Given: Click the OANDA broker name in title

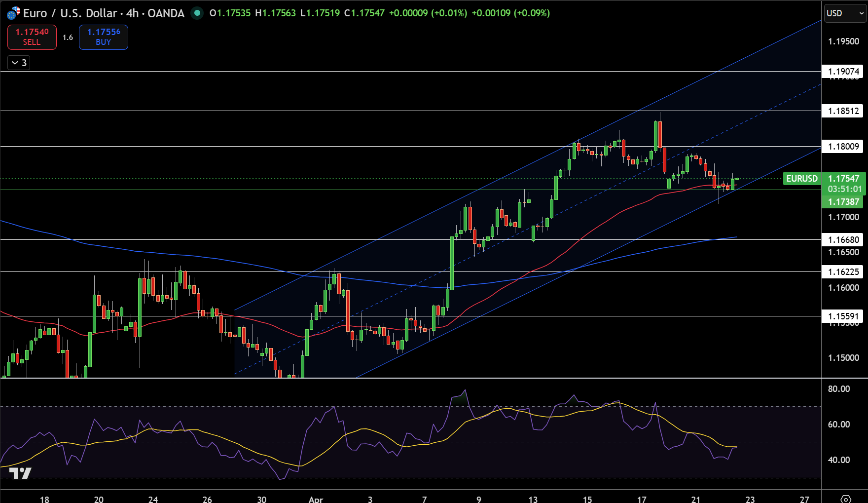Looking at the screenshot, I should pyautogui.click(x=166, y=13).
